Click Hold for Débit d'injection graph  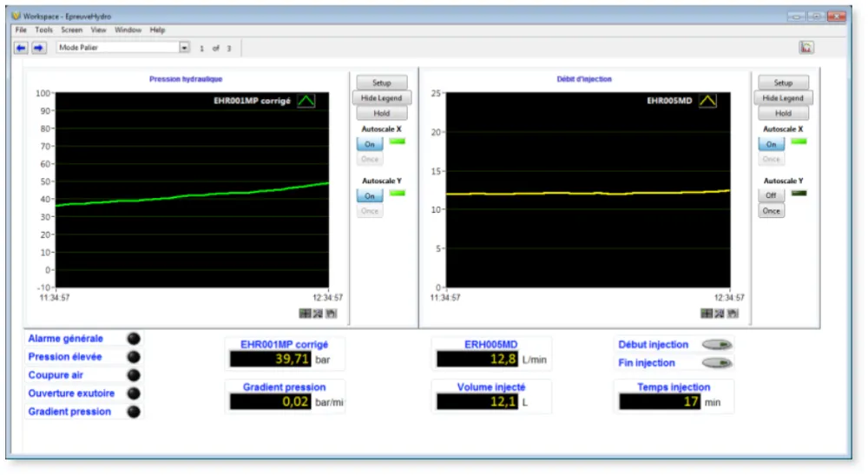click(783, 113)
